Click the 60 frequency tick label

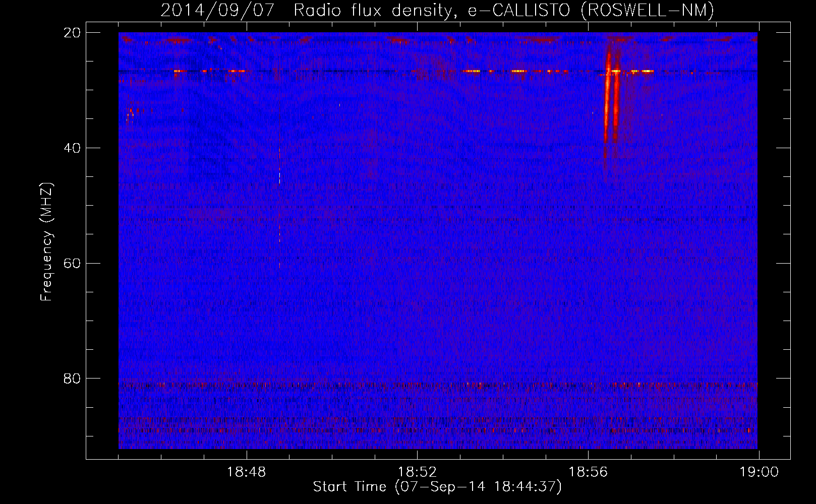[72, 264]
